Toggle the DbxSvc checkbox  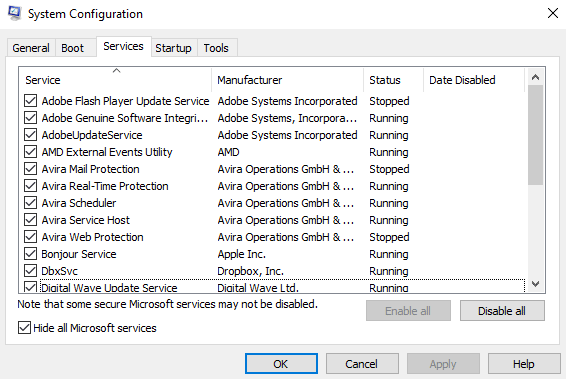coord(31,271)
